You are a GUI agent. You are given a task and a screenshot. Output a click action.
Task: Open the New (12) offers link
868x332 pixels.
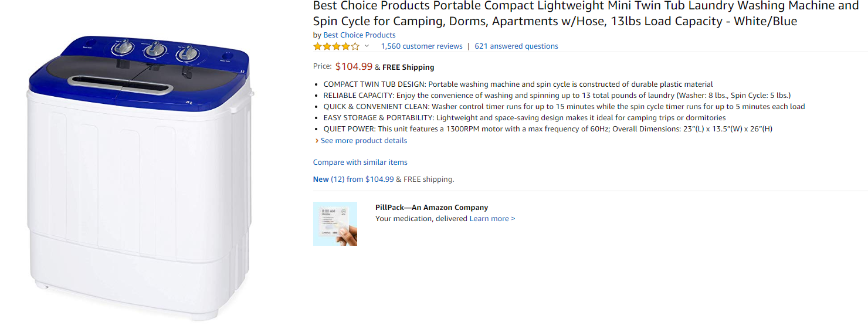pyautogui.click(x=329, y=179)
